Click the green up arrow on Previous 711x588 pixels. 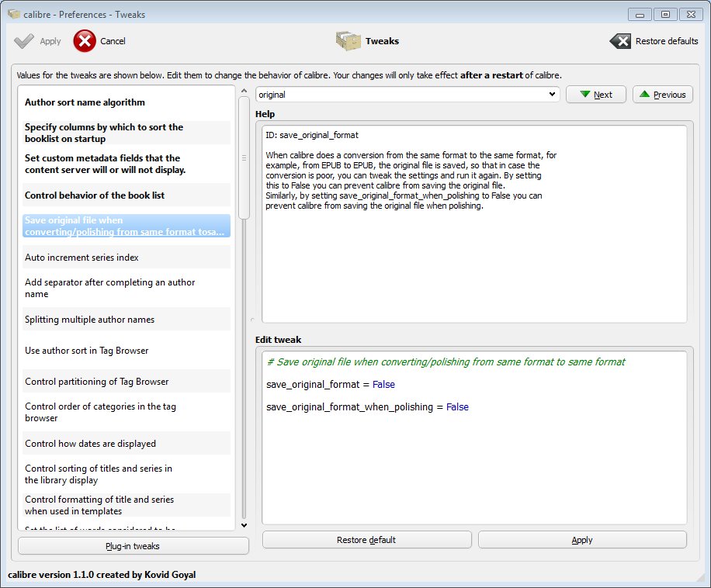[644, 94]
